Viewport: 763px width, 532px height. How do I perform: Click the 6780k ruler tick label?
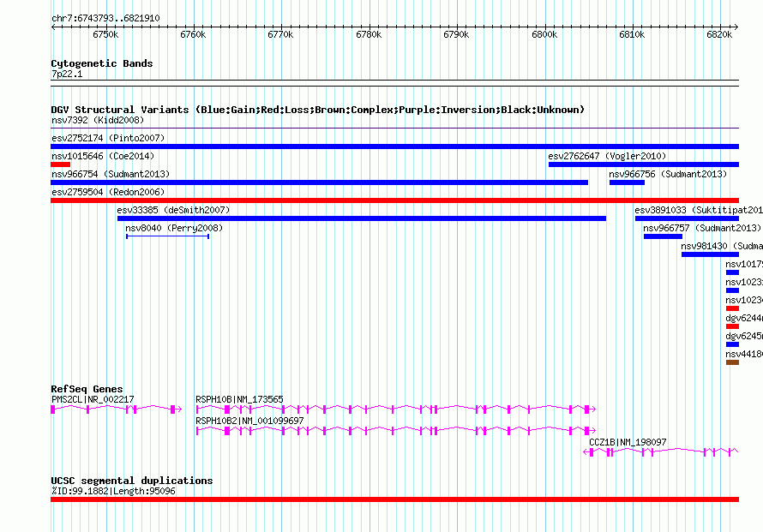tap(369, 34)
